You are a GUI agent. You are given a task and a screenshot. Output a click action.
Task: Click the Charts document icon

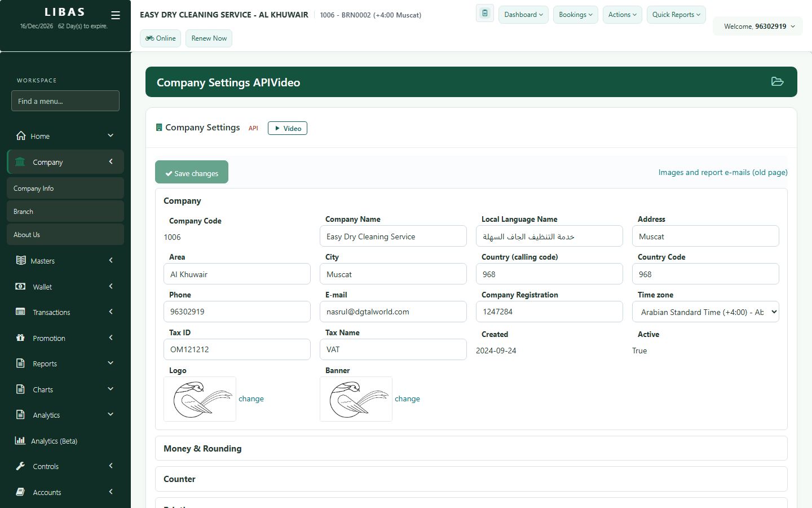20,389
